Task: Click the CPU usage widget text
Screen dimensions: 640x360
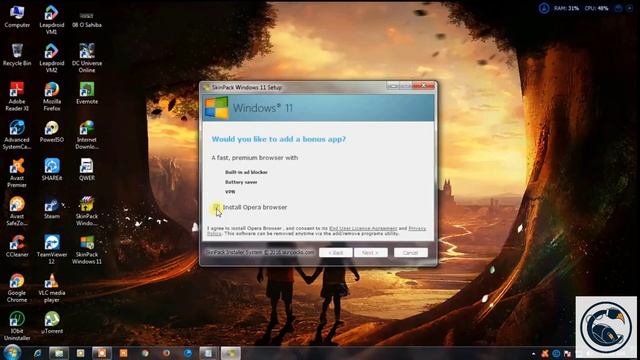Action: 596,8
